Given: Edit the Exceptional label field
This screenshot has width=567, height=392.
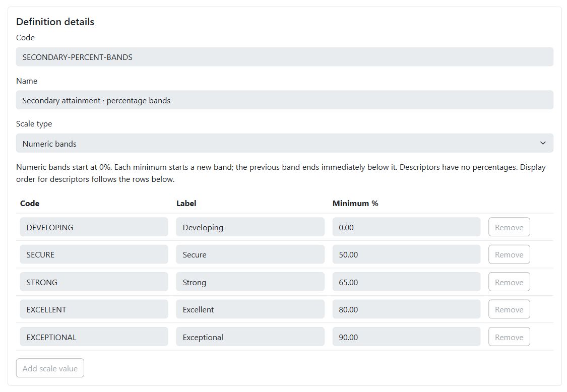Looking at the screenshot, I should coord(250,337).
